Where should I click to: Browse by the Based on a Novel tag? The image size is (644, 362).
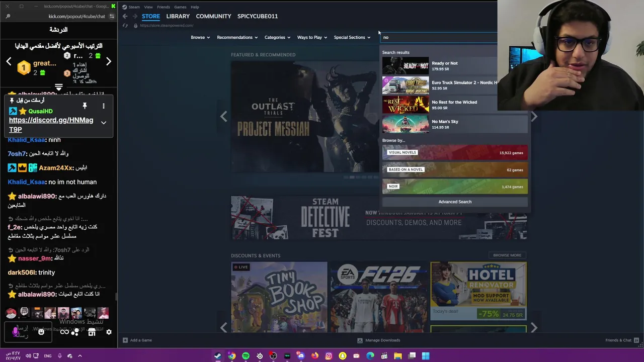tap(455, 169)
